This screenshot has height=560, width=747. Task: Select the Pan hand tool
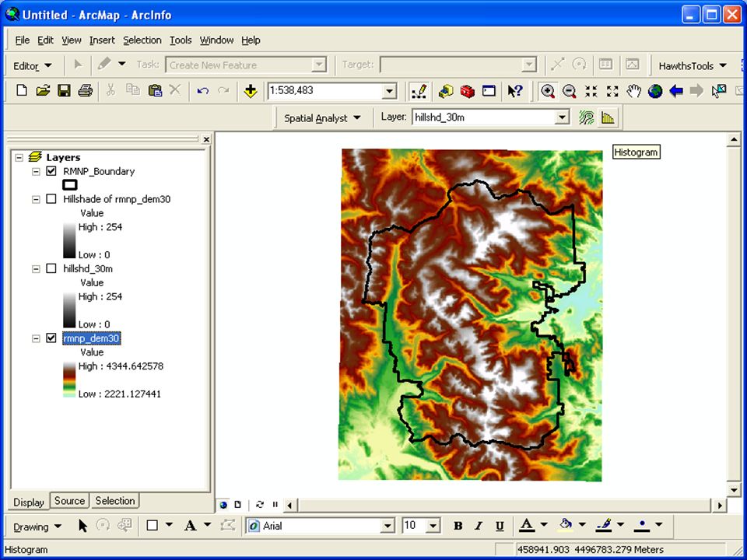click(x=633, y=91)
